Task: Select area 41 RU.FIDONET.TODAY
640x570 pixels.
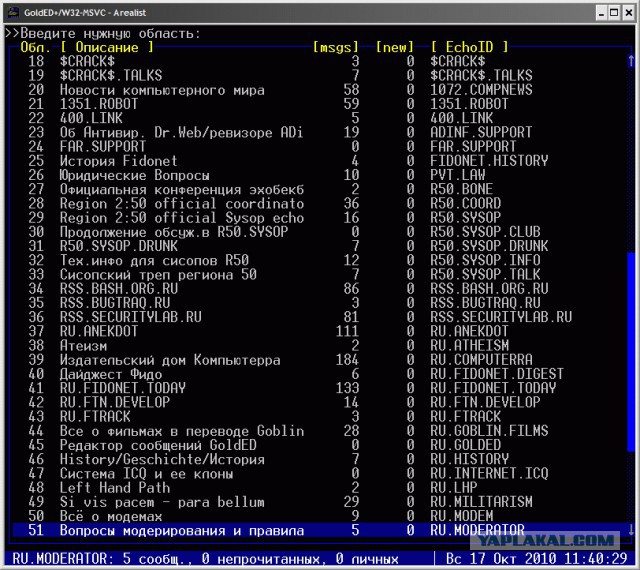Action: [x=320, y=388]
